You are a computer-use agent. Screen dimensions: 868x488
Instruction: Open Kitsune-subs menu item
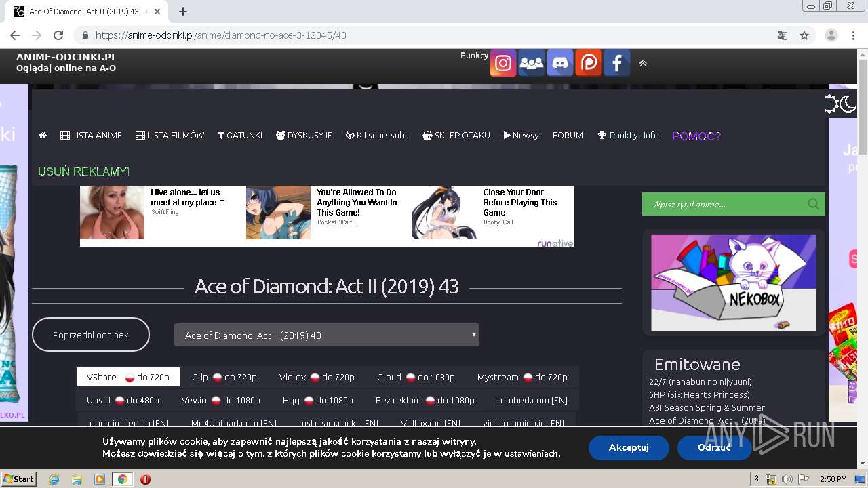point(377,136)
